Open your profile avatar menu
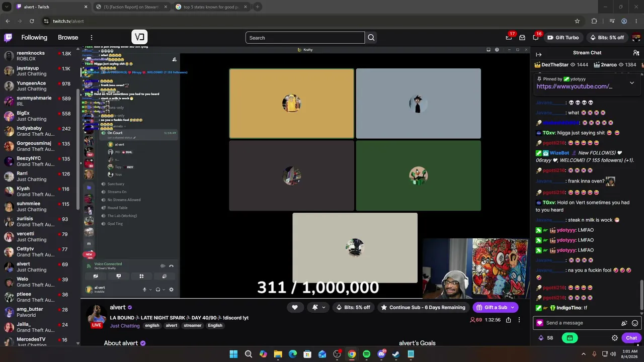 636,38
